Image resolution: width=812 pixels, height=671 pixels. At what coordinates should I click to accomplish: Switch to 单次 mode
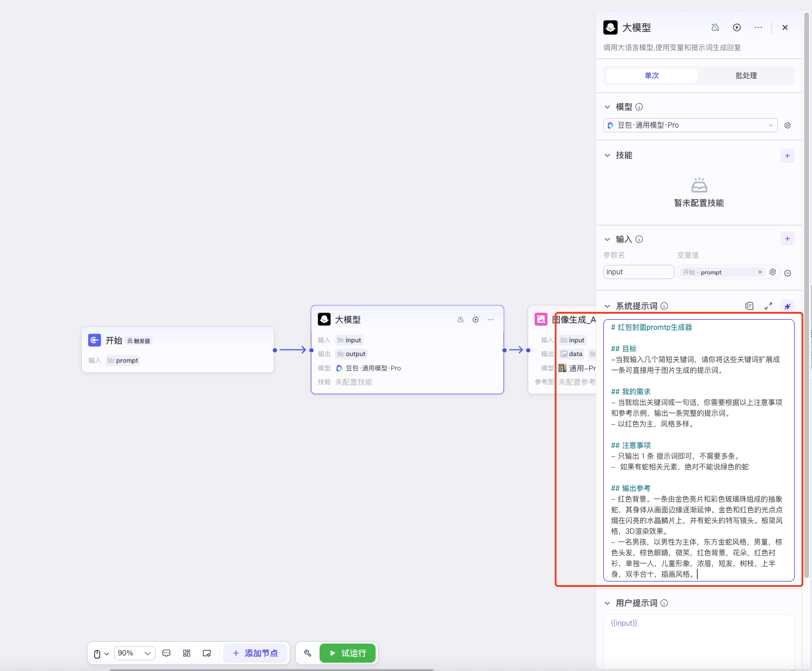(652, 76)
